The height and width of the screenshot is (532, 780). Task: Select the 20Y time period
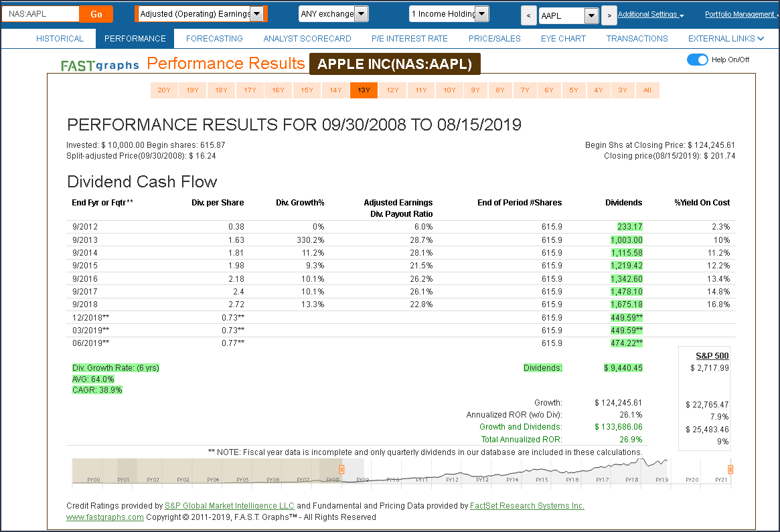pyautogui.click(x=164, y=90)
